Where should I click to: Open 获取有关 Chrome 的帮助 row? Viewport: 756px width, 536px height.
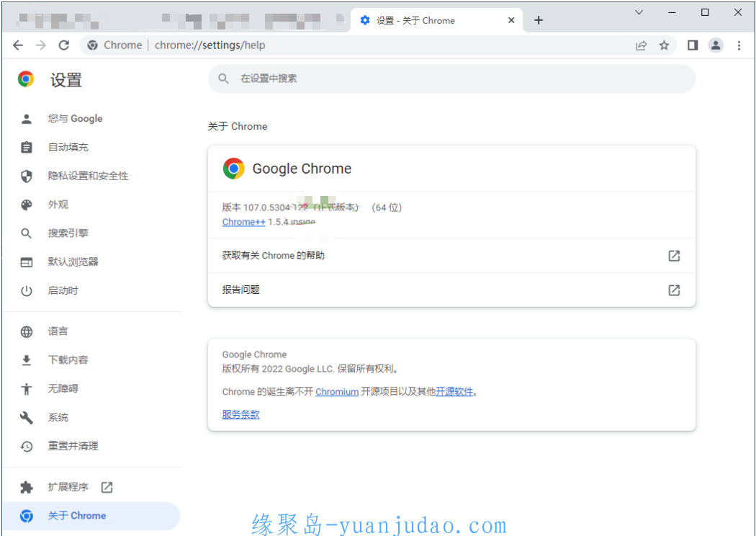tap(451, 256)
